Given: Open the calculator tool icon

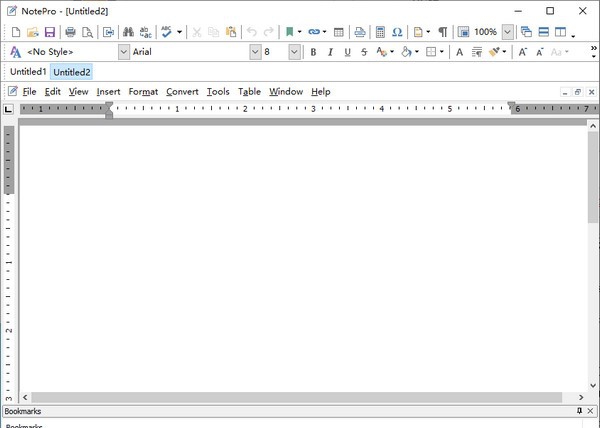Looking at the screenshot, I should tap(380, 32).
